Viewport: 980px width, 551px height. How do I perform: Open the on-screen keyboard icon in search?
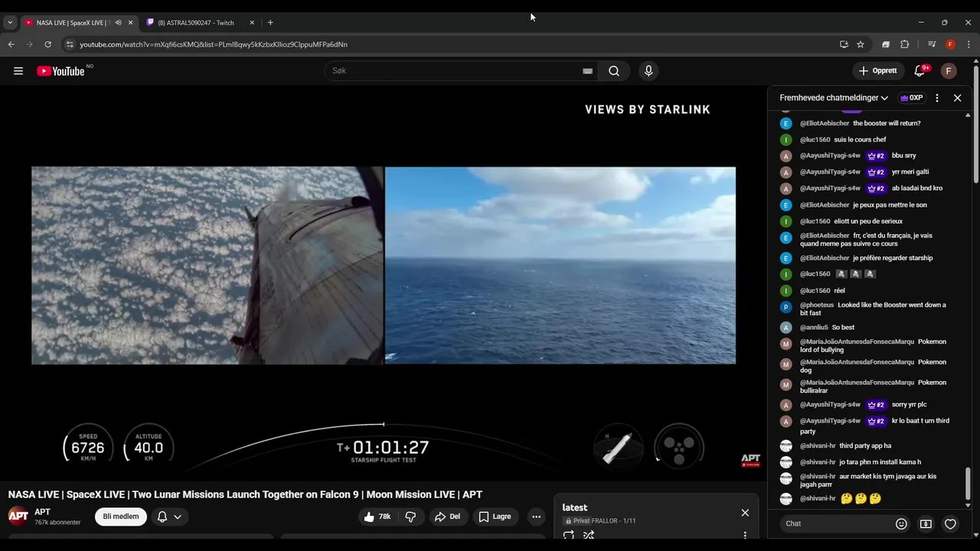(587, 71)
